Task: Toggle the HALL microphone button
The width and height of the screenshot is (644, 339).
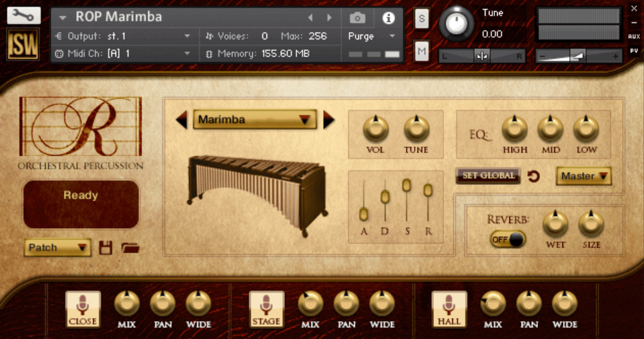Action: point(450,309)
